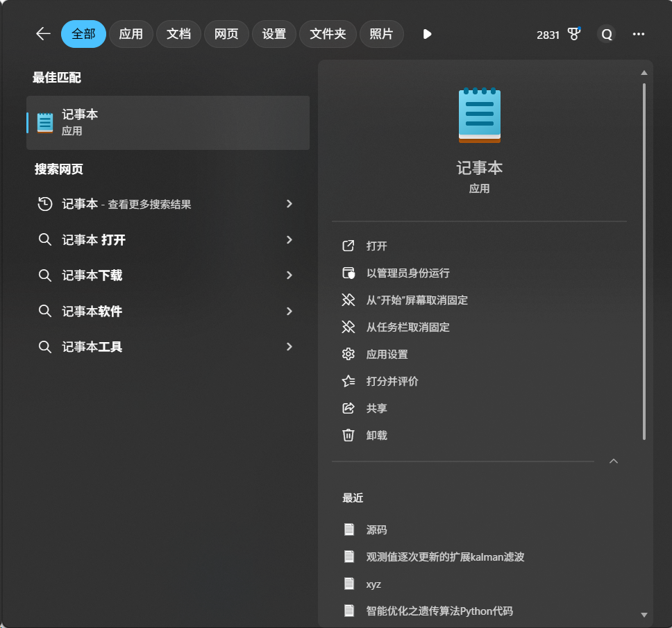Screen dimensions: 672x628
Task: Click the document icon beside 智能优化之遗传算法Python代码
Action: point(349,611)
